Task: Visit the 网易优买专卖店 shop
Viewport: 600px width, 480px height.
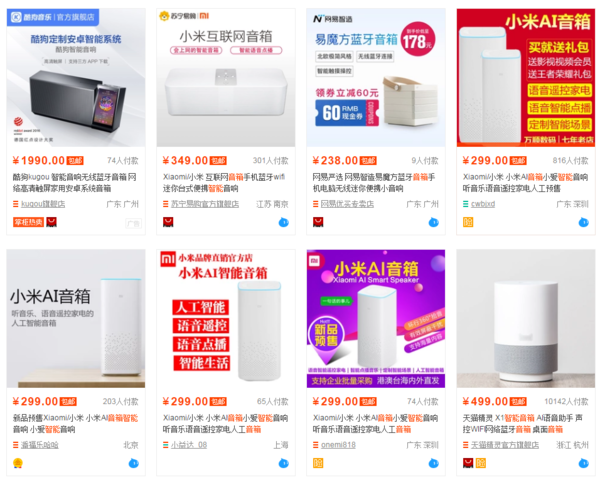Action: coord(347,204)
